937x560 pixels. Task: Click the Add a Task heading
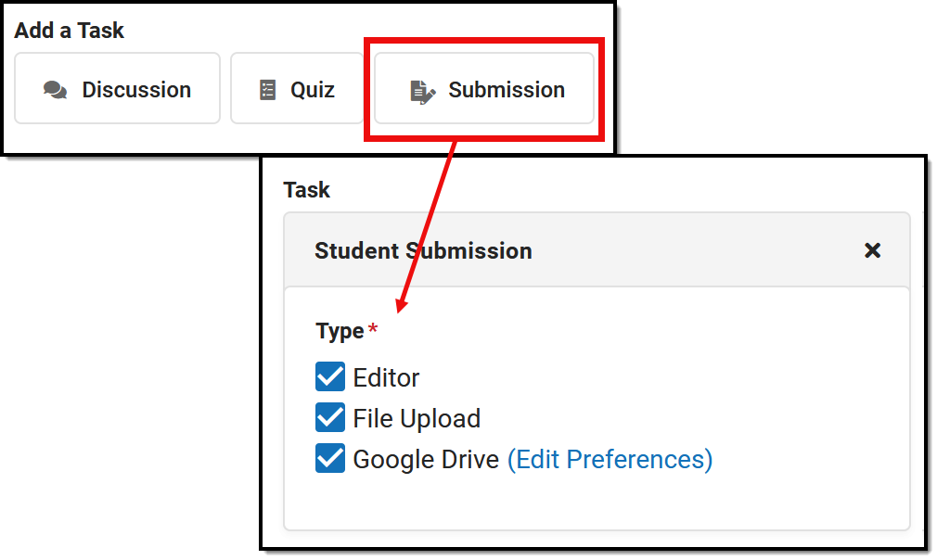coord(69,31)
